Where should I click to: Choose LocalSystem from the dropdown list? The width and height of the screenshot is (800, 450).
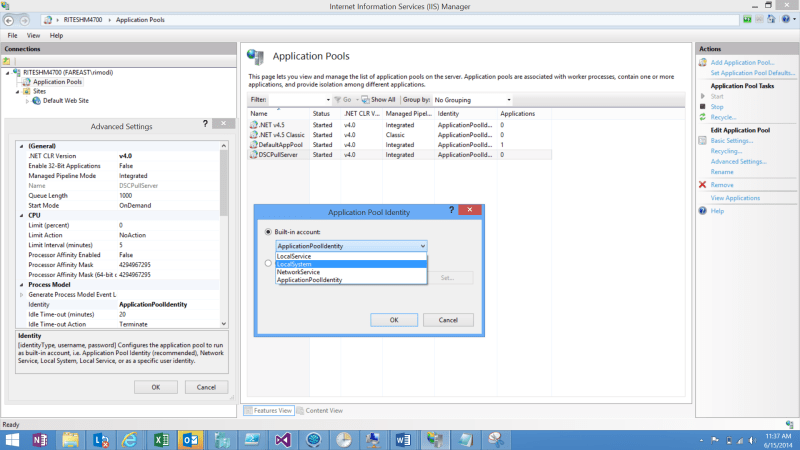click(351, 264)
